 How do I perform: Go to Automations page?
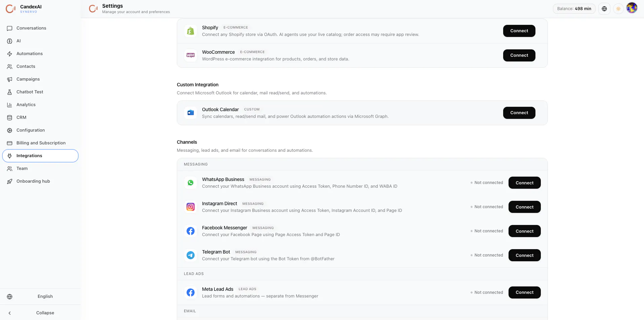point(40,54)
